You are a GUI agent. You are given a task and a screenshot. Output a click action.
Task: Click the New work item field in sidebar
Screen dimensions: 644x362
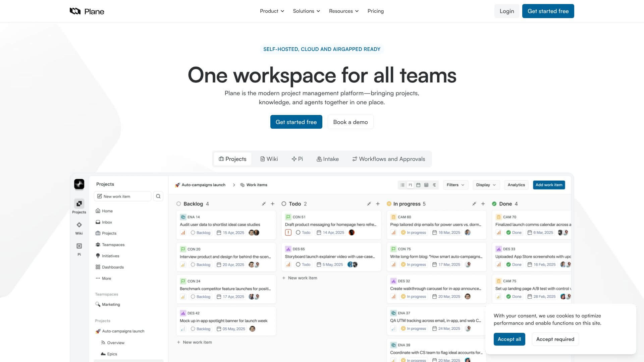(x=123, y=196)
